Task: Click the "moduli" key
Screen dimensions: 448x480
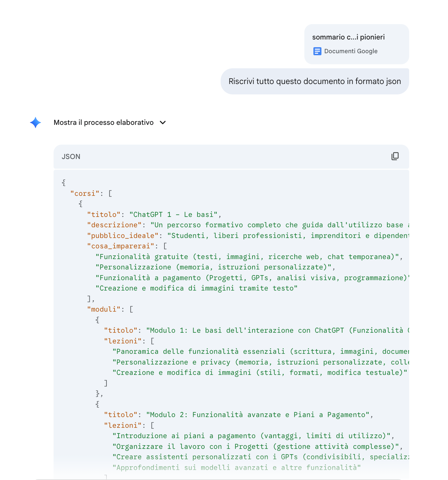Action: coord(104,309)
